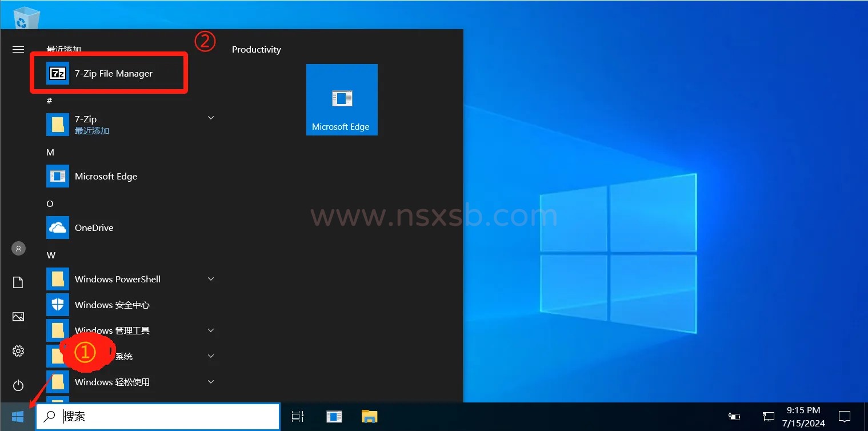Viewport: 868px width, 431px height.
Task: Open Microsoft Edge from the taskbar
Action: pyautogui.click(x=334, y=417)
